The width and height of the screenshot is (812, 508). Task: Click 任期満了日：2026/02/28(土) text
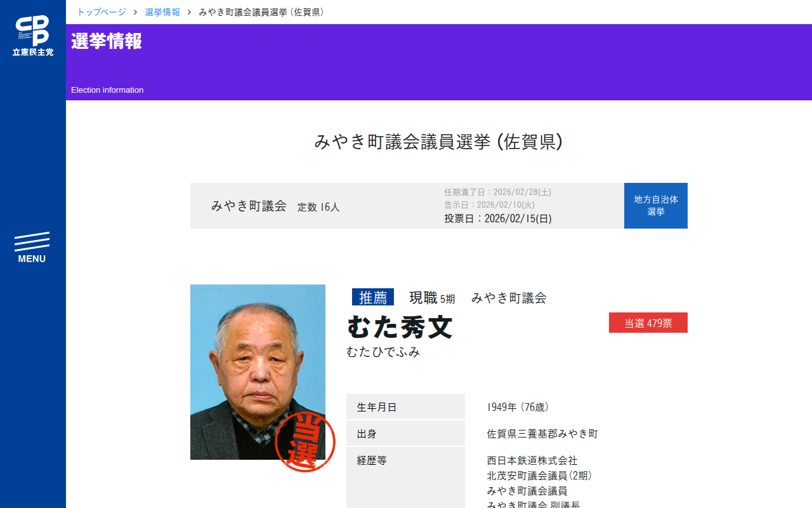(498, 192)
